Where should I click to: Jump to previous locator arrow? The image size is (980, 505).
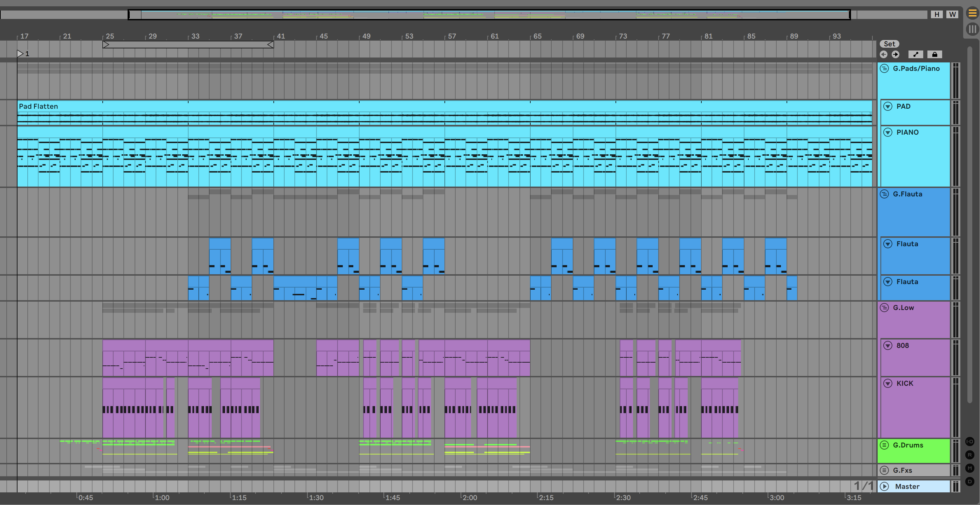click(883, 54)
